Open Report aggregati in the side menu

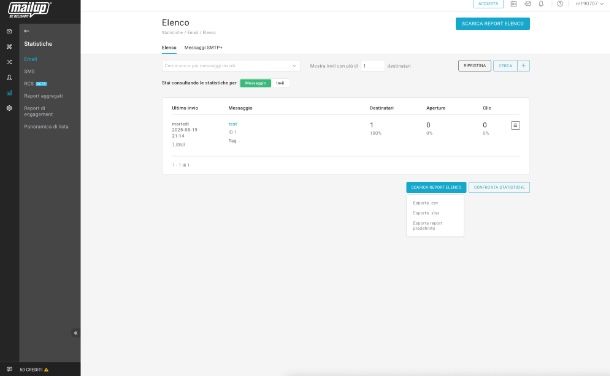point(43,96)
